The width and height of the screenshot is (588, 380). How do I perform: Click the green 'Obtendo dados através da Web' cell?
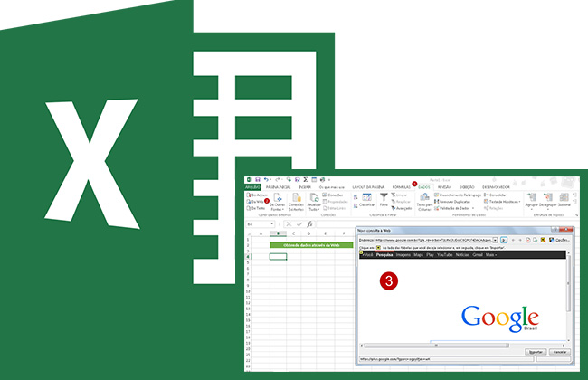pyautogui.click(x=311, y=245)
